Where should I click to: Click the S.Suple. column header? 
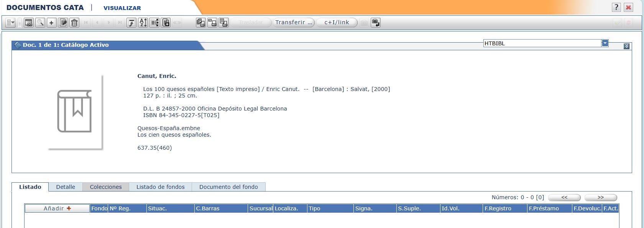[418, 208]
